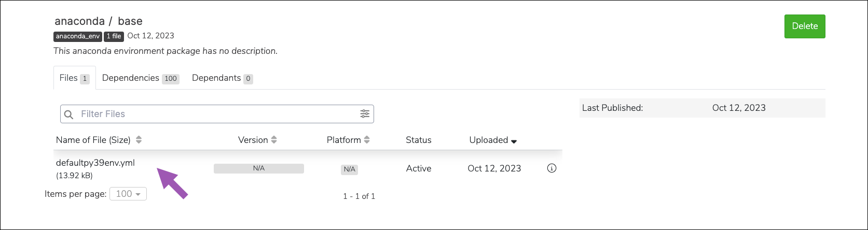Click the 1 file badge
The image size is (868, 230).
113,36
